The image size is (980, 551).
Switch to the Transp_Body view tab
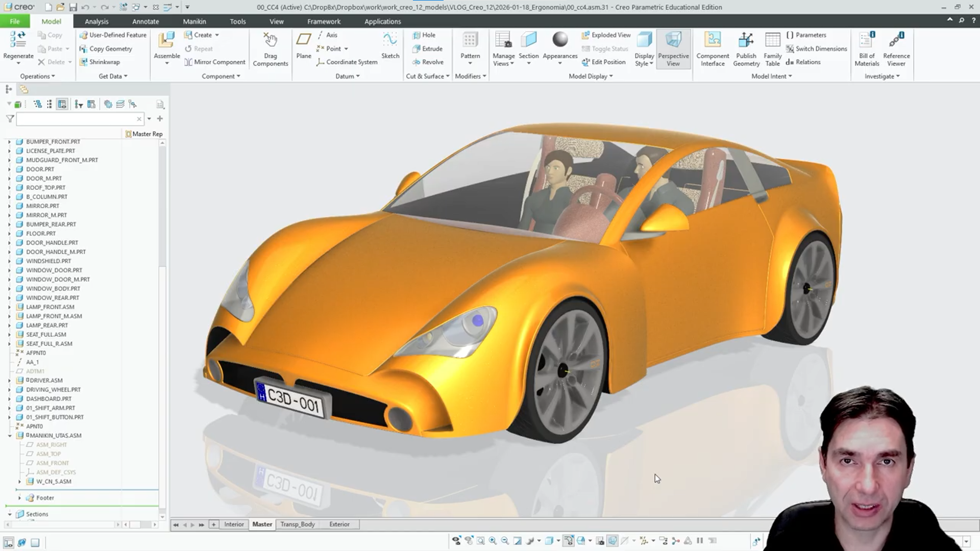(x=298, y=524)
